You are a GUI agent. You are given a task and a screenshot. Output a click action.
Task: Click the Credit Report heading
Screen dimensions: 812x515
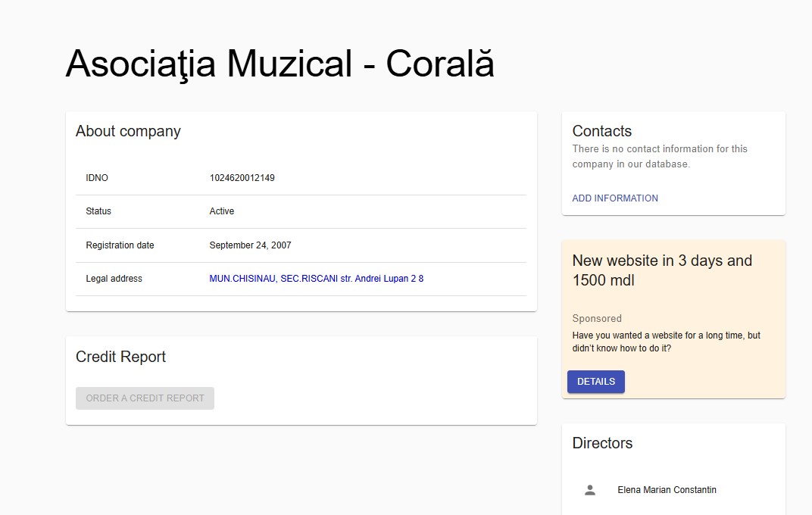tap(120, 357)
